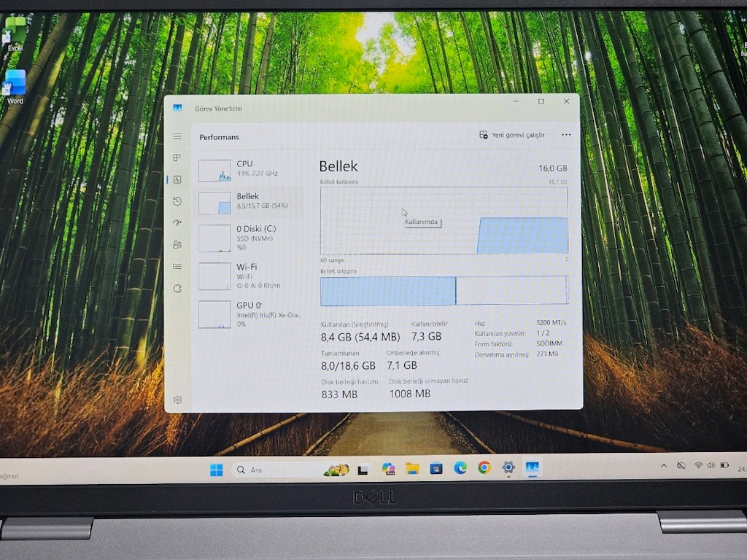
Task: Click Yeni görevi çalıştır button
Action: pos(512,135)
